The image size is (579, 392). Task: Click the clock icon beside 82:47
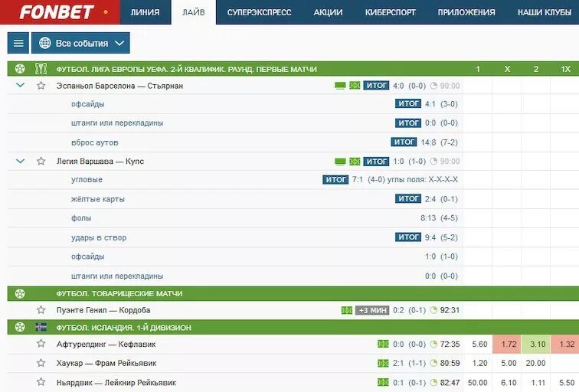[434, 382]
